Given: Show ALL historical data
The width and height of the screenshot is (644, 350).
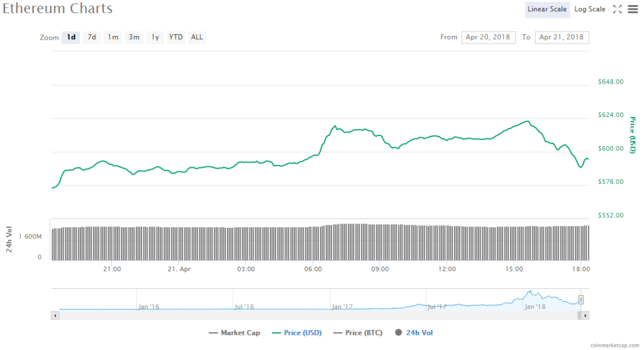Looking at the screenshot, I should 197,37.
